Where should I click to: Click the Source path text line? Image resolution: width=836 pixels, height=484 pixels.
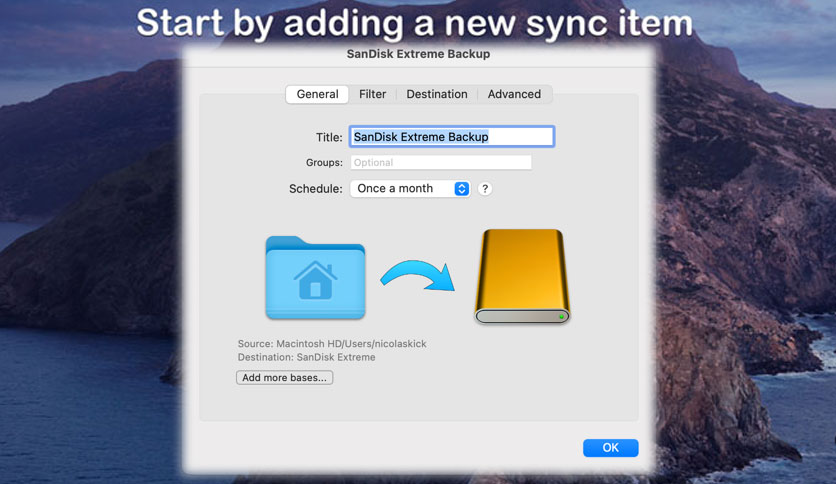point(332,344)
